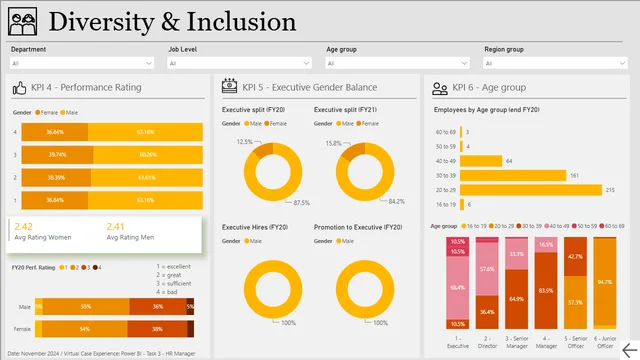Click the 57.6% segment in Director column
This screenshot has width=640, height=360.
pyautogui.click(x=487, y=269)
